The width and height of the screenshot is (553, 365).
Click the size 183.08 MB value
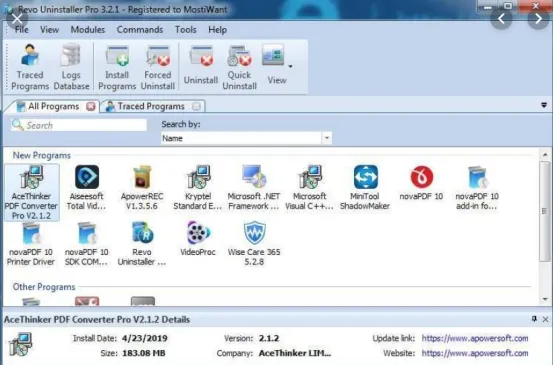click(x=144, y=353)
